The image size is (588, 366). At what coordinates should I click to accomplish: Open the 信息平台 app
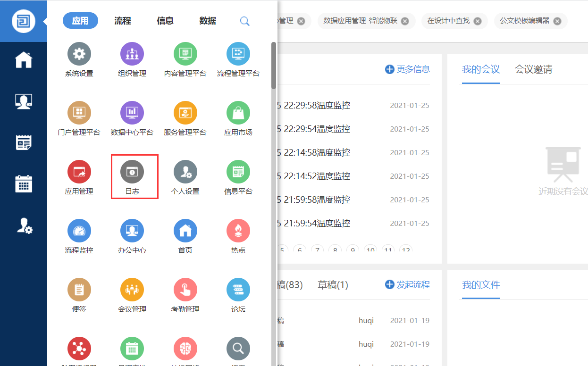coord(238,177)
